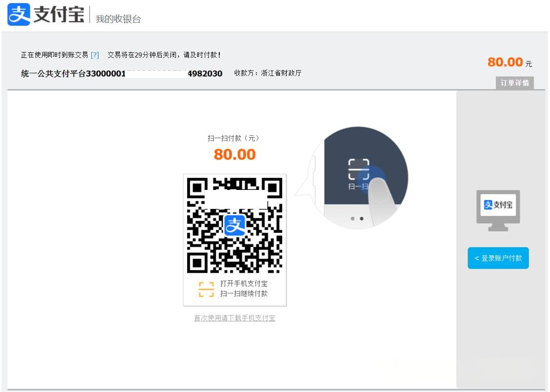550x392 pixels.
Task: Open the 订单详情 order details tab
Action: 515,83
